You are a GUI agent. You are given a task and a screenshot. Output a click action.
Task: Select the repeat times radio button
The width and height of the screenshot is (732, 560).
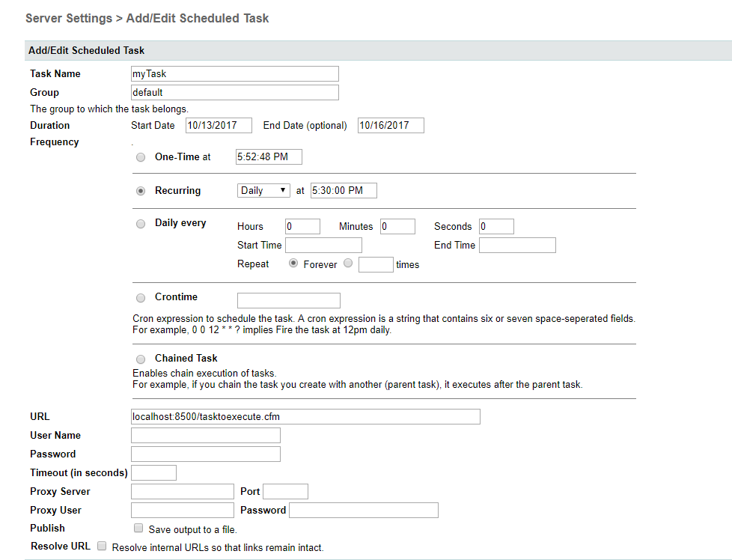point(348,264)
